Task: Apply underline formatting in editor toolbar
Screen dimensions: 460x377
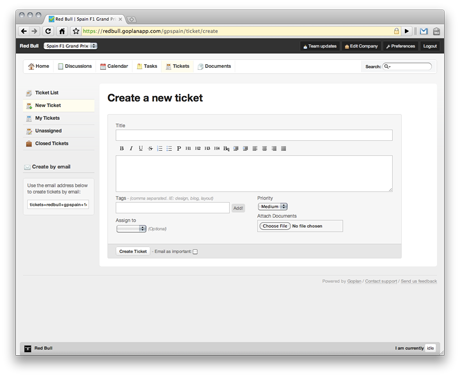Action: (141, 148)
